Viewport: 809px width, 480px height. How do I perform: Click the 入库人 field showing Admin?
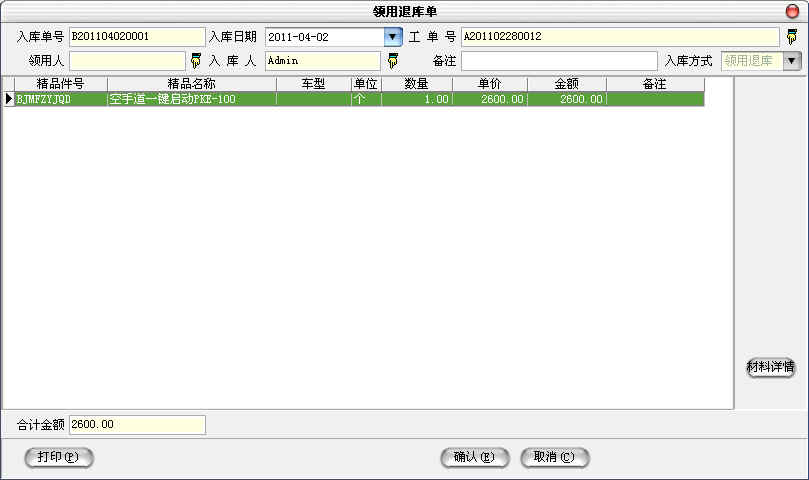tap(322, 61)
